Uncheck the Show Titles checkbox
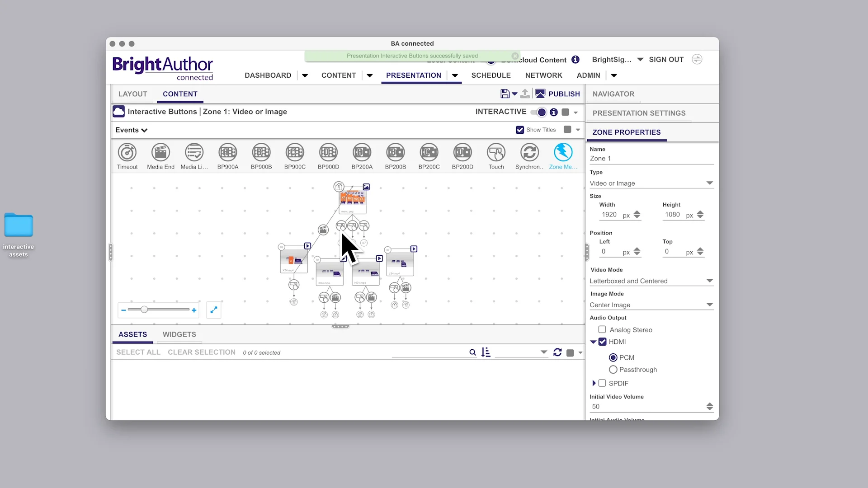The width and height of the screenshot is (868, 488). 520,130
